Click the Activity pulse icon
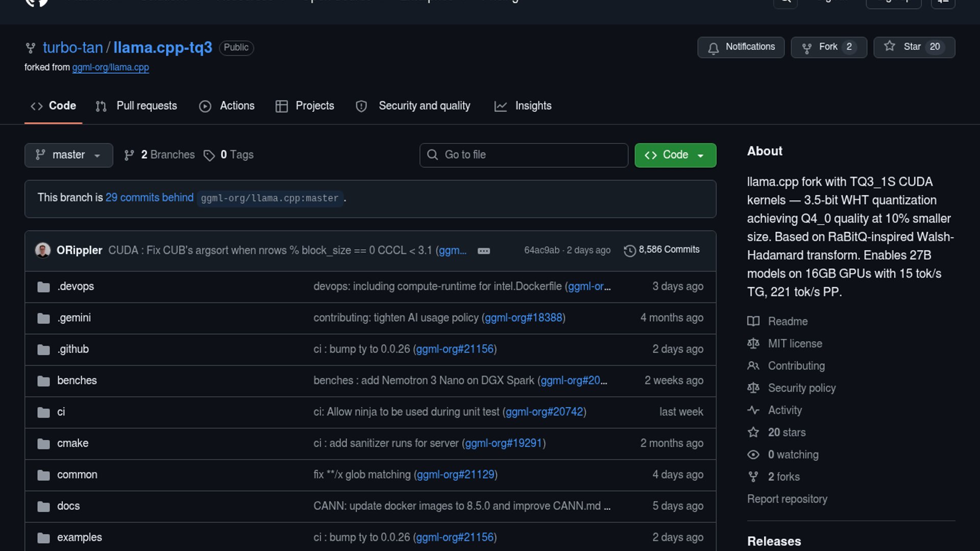The image size is (980, 551). 753,410
